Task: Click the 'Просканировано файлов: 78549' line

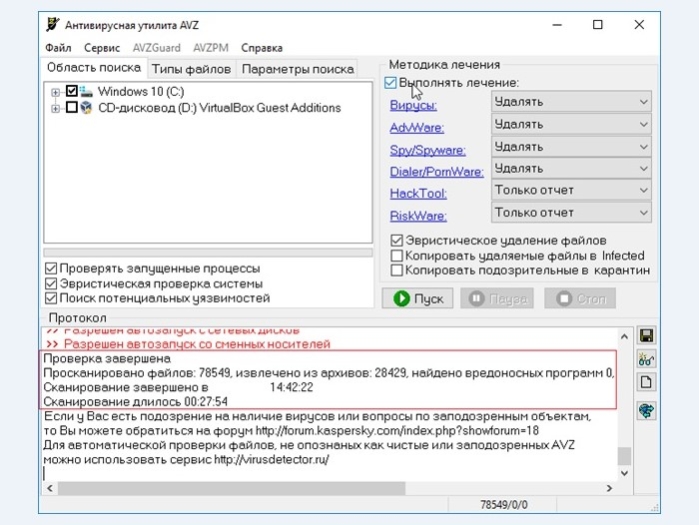Action: click(x=329, y=373)
